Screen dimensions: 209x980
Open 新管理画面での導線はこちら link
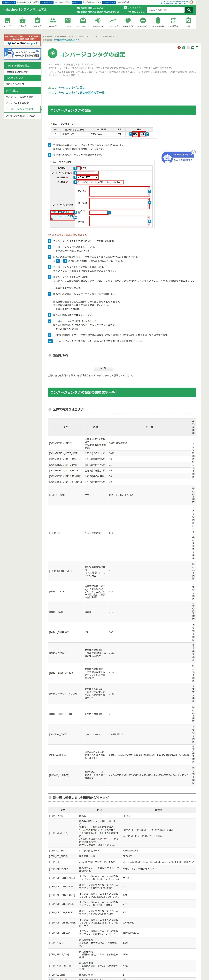coord(67,40)
